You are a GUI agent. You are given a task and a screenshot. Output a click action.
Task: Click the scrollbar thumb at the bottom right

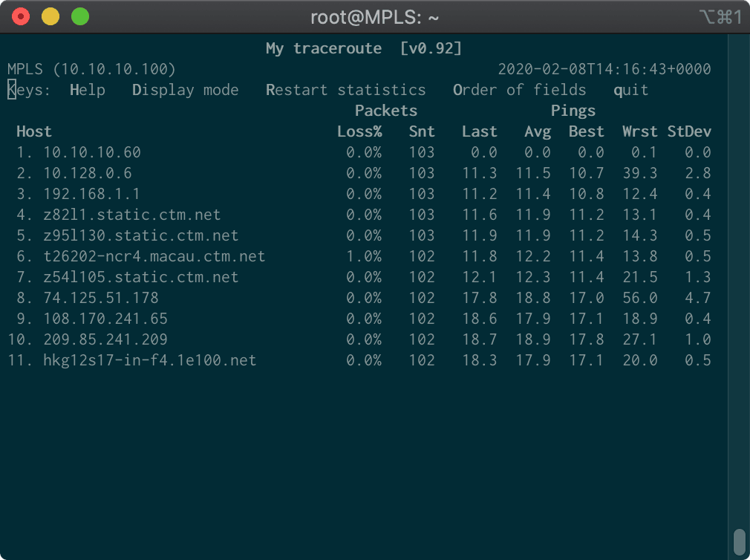[739, 541]
